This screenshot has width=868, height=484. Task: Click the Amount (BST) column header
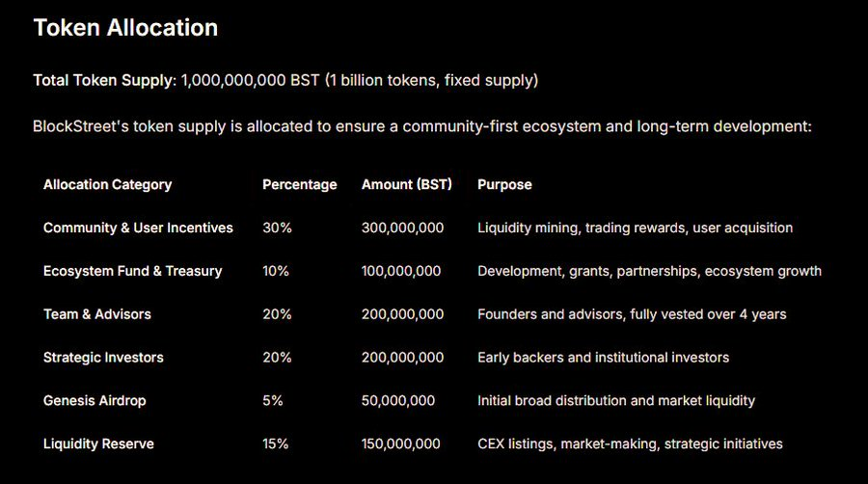406,184
